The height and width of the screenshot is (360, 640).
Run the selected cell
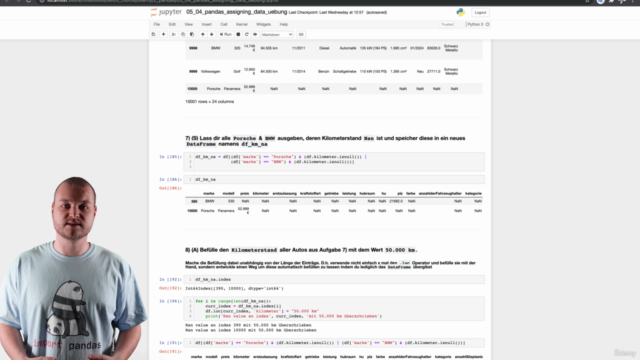coord(225,35)
